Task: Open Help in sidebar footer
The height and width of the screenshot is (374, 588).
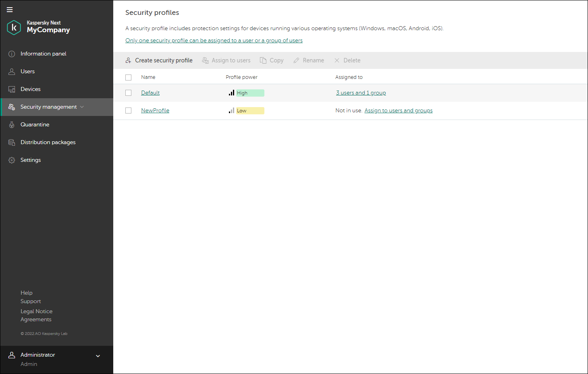Action: 27,293
